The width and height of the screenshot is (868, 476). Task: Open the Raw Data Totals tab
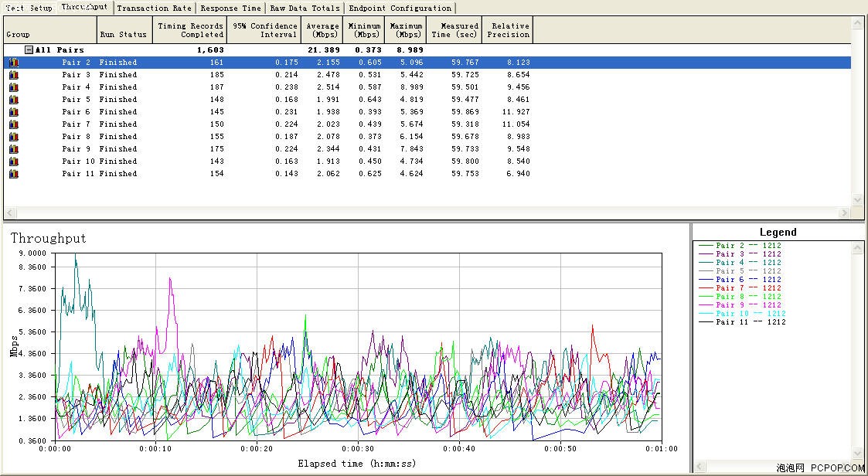point(305,8)
